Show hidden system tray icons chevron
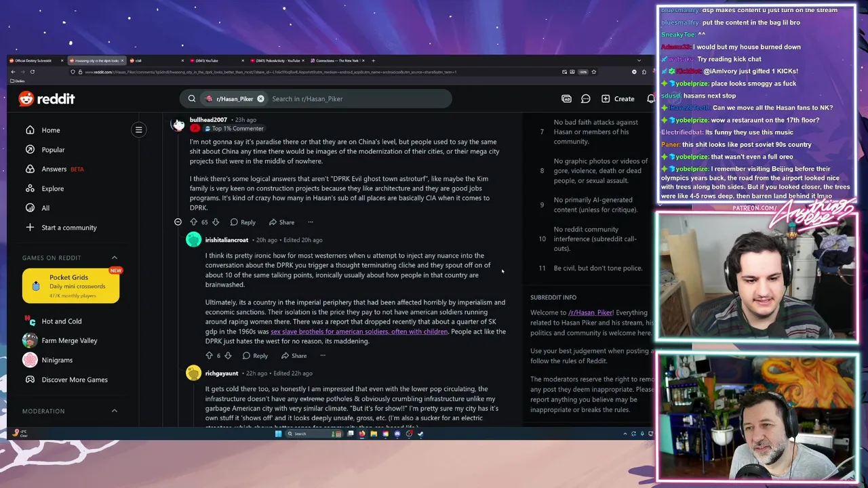Viewport: 868px width, 488px height. click(x=625, y=434)
